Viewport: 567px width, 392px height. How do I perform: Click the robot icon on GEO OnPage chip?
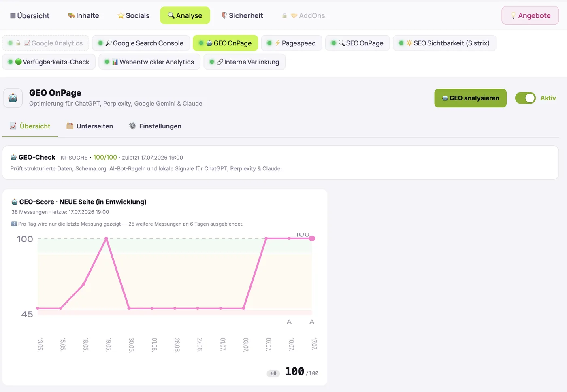click(209, 43)
